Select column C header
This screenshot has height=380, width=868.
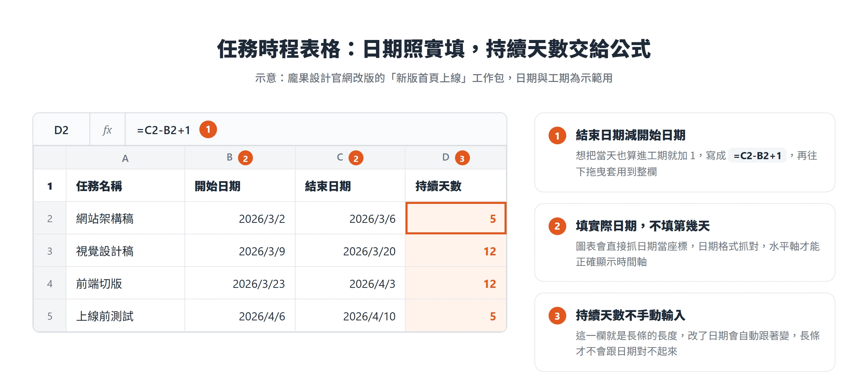point(350,158)
